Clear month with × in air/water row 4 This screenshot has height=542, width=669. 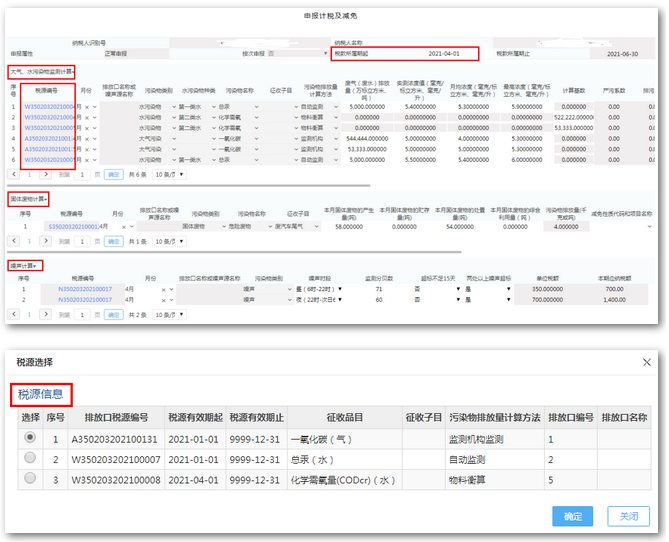pos(87,139)
